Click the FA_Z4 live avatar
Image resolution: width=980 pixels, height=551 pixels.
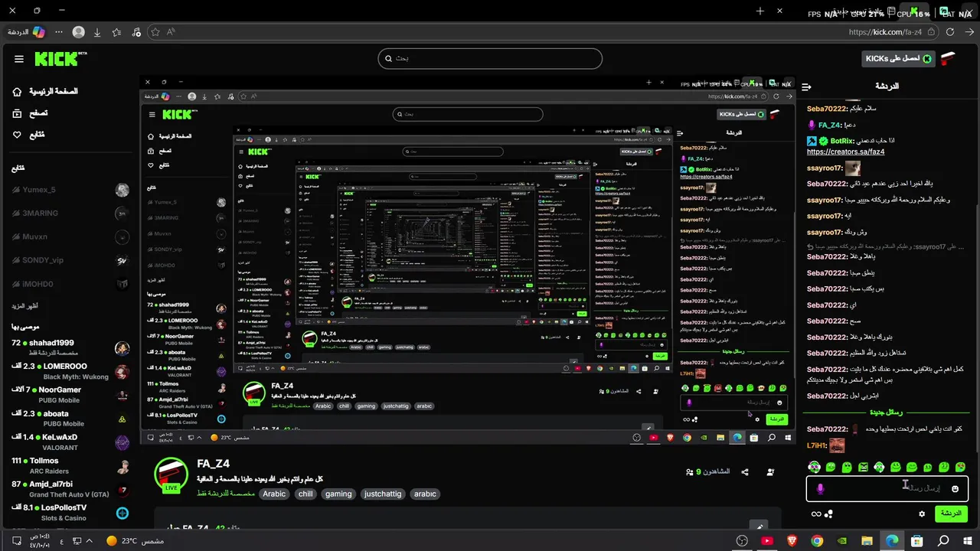pos(171,475)
